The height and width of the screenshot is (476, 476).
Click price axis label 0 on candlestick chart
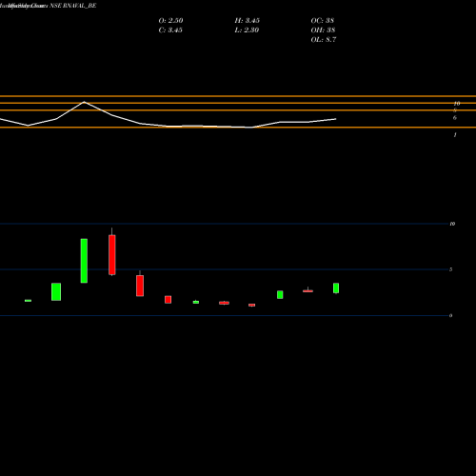[450, 315]
